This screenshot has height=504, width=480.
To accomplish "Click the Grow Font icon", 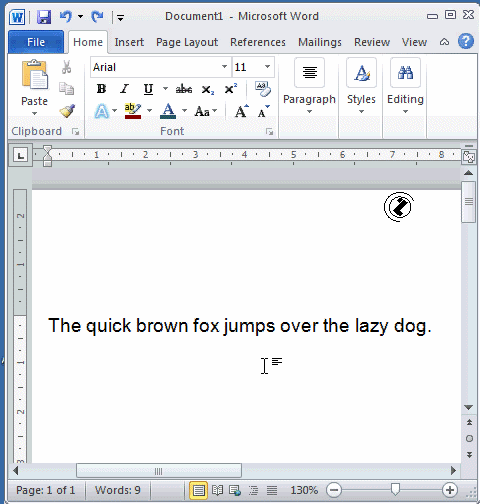I will 241,111.
